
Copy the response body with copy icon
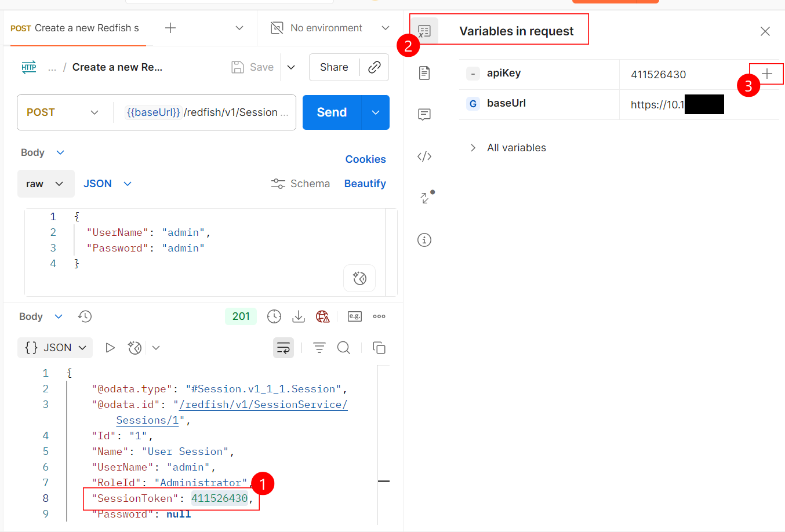coord(379,348)
